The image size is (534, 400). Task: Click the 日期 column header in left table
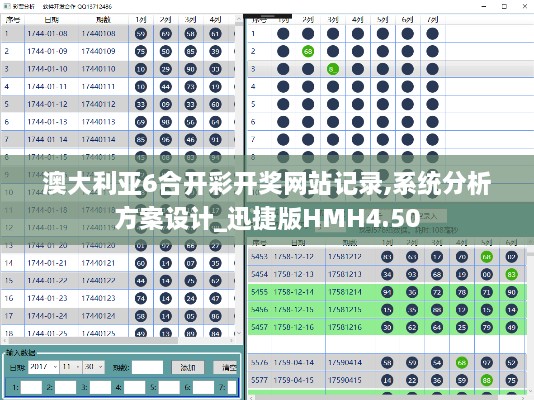point(51,20)
